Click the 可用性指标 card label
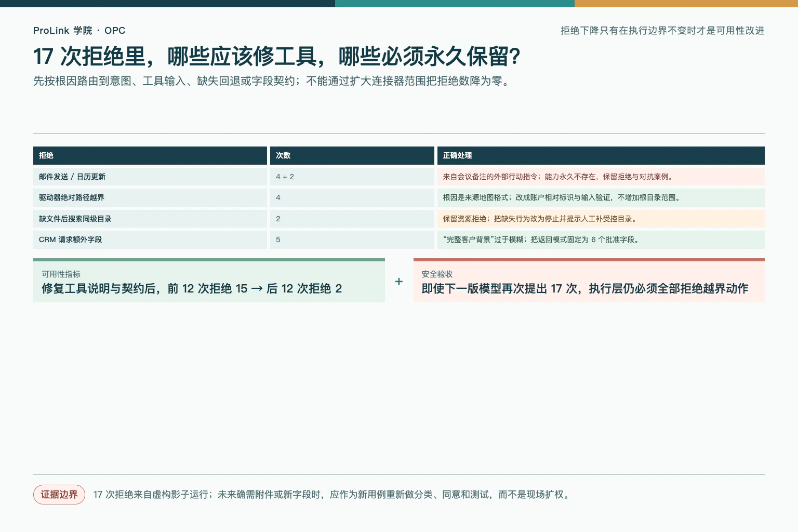Screen dimensions: 798x532 61,274
